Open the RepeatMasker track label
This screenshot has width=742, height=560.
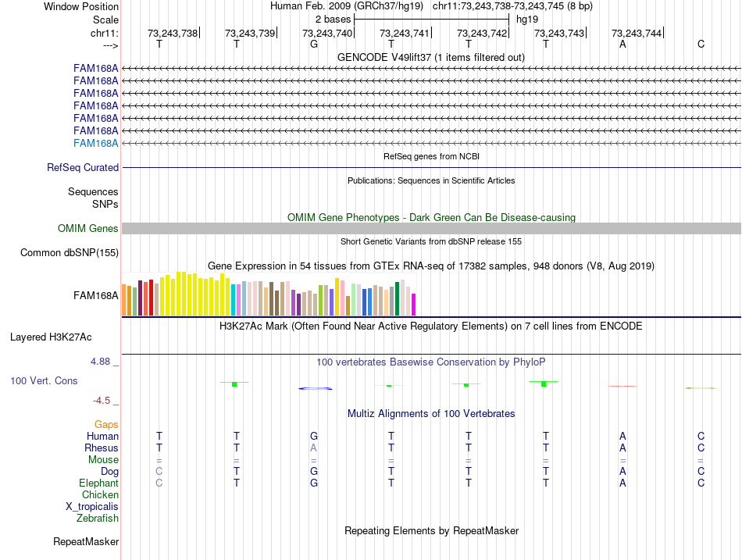coord(86,541)
